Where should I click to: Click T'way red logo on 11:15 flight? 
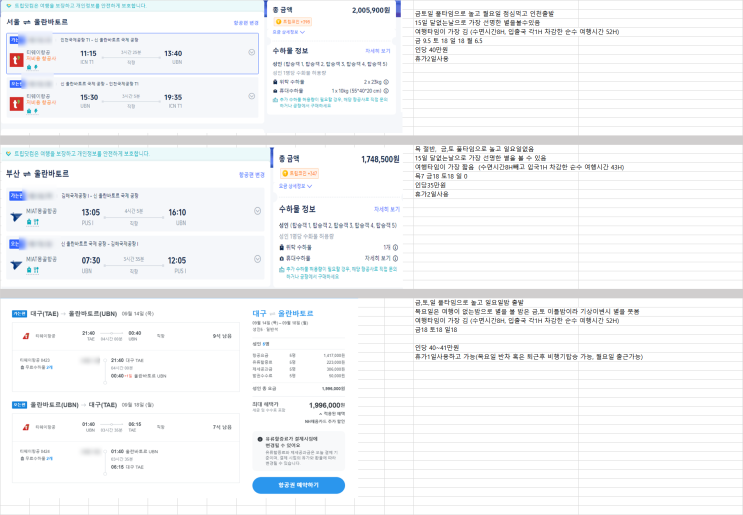pyautogui.click(x=17, y=60)
